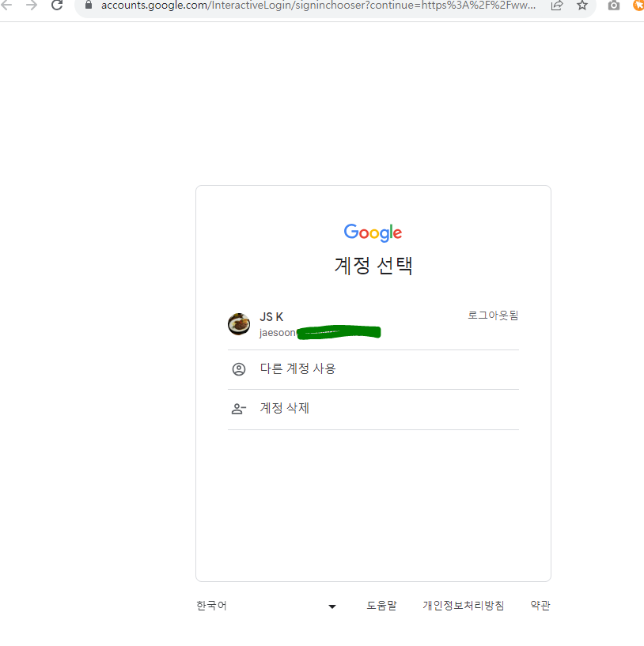The height and width of the screenshot is (646, 644).
Task: Share this page using the share icon
Action: [557, 6]
